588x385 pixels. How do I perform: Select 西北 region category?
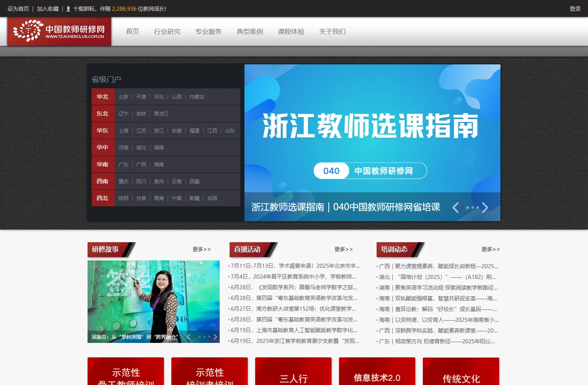[x=103, y=198]
